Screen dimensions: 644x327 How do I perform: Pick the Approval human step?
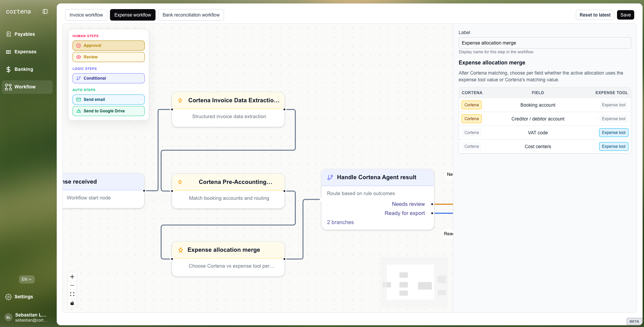tap(109, 46)
